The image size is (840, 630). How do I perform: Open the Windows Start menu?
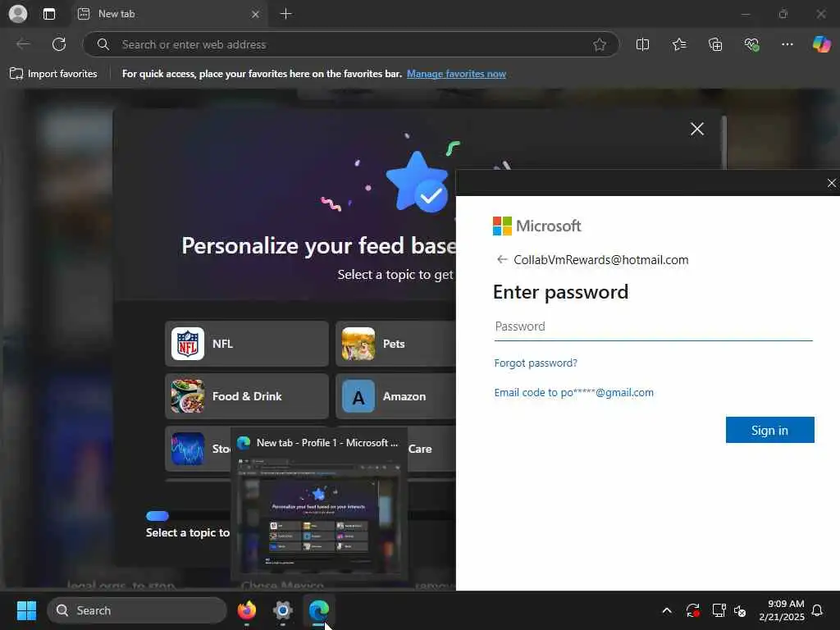26,610
